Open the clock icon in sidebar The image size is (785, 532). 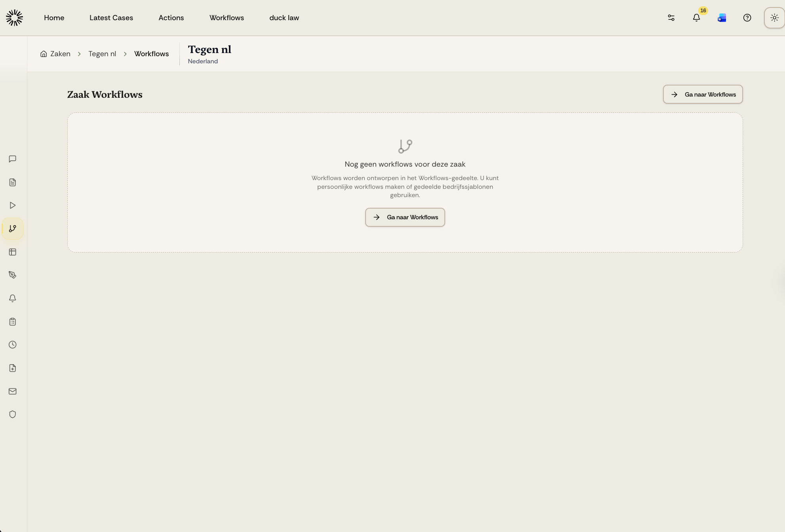click(13, 345)
